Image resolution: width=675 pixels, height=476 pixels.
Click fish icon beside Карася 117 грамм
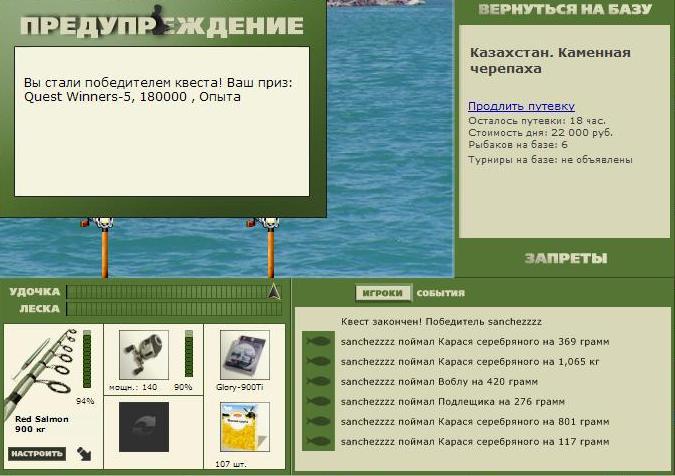[318, 441]
